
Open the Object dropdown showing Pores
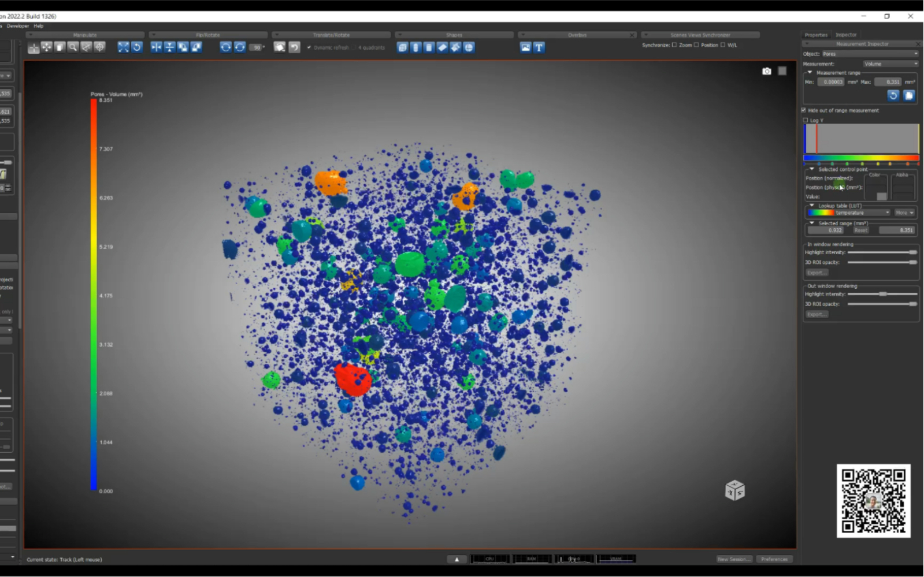coord(870,54)
